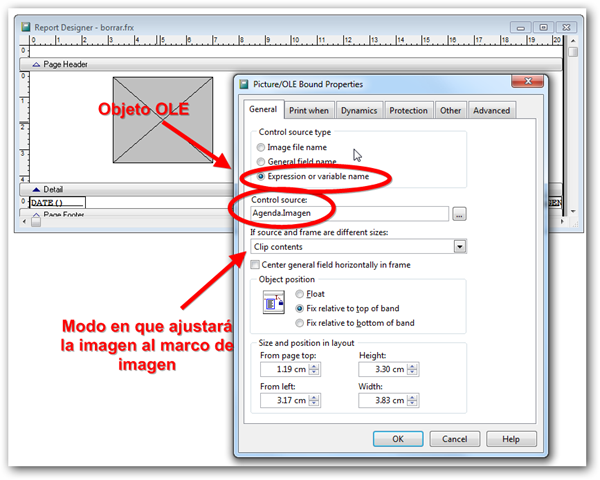600x480 pixels.
Task: Click the Control source text field
Action: coord(349,214)
